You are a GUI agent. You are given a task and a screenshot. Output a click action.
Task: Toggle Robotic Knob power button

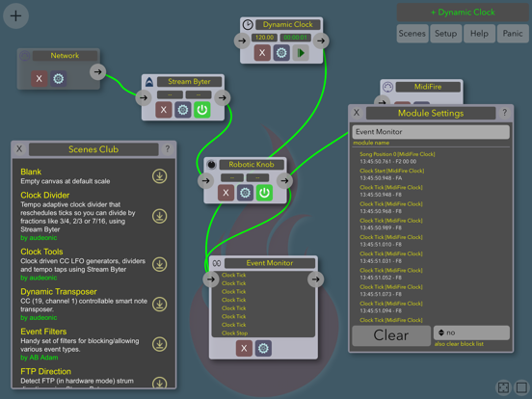[x=264, y=193]
